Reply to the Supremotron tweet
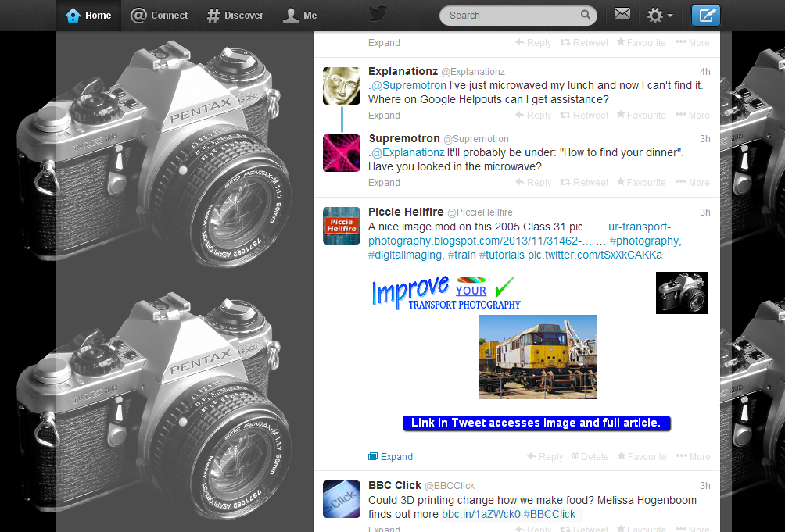This screenshot has height=532, width=785. point(533,183)
